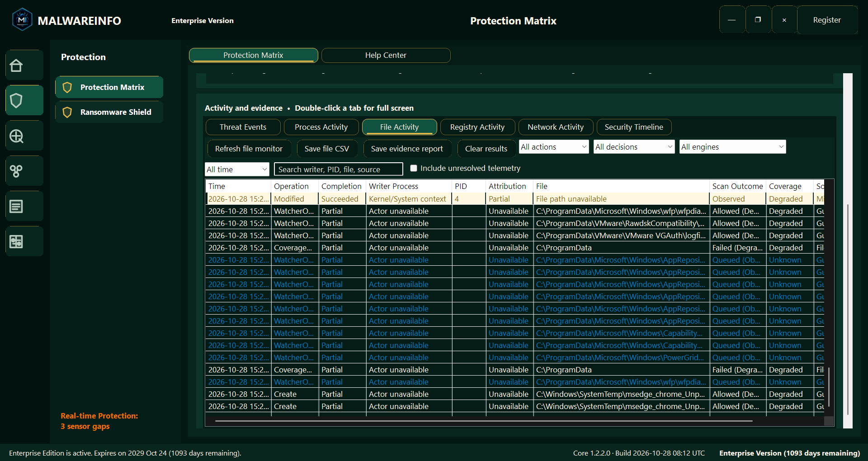
Task: Switch to the Threat Events tab
Action: pos(243,127)
